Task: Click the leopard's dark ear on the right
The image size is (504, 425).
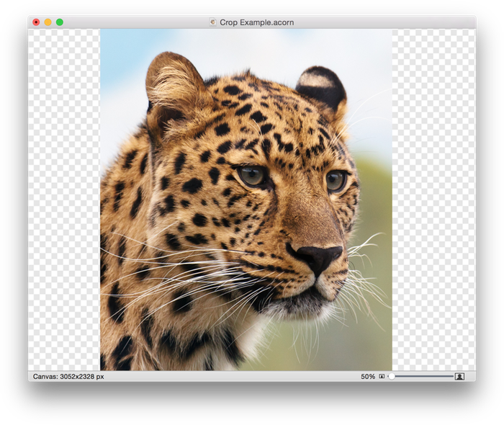Action: [x=321, y=86]
